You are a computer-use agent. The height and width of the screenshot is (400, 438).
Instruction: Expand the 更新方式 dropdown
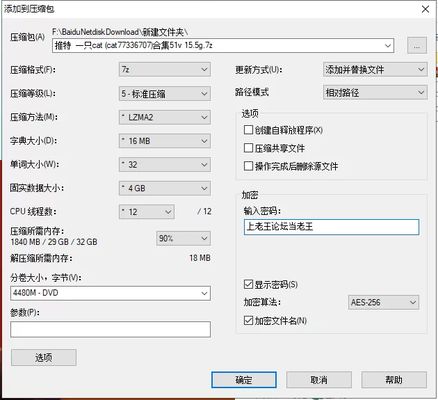coord(375,70)
